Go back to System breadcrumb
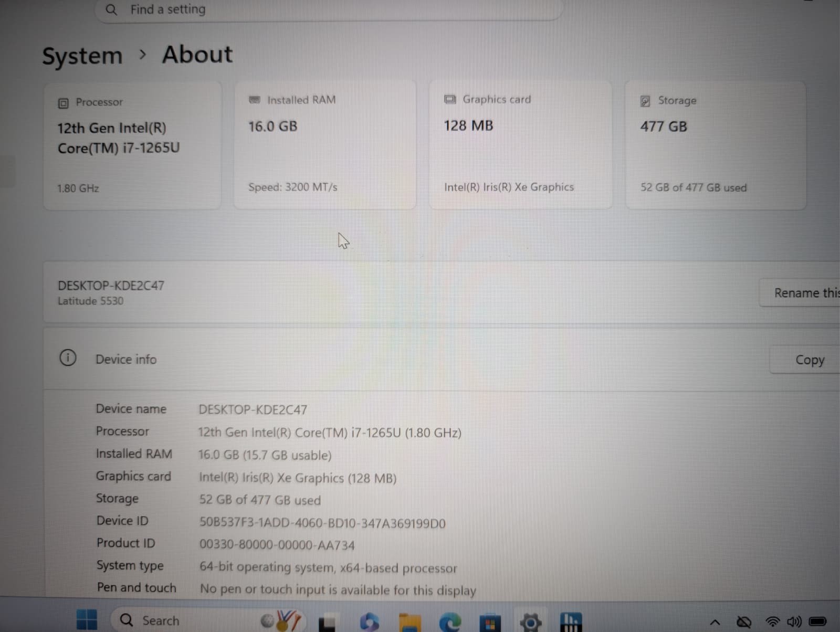Image resolution: width=840 pixels, height=632 pixels. [82, 56]
